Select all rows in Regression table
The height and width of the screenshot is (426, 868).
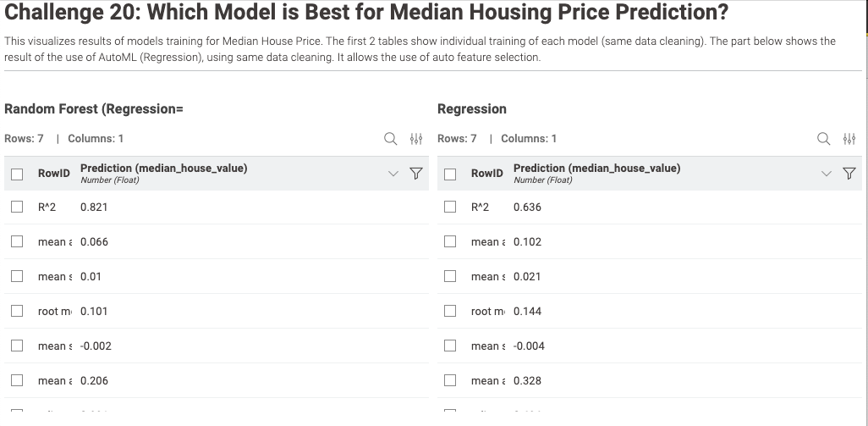pos(450,174)
